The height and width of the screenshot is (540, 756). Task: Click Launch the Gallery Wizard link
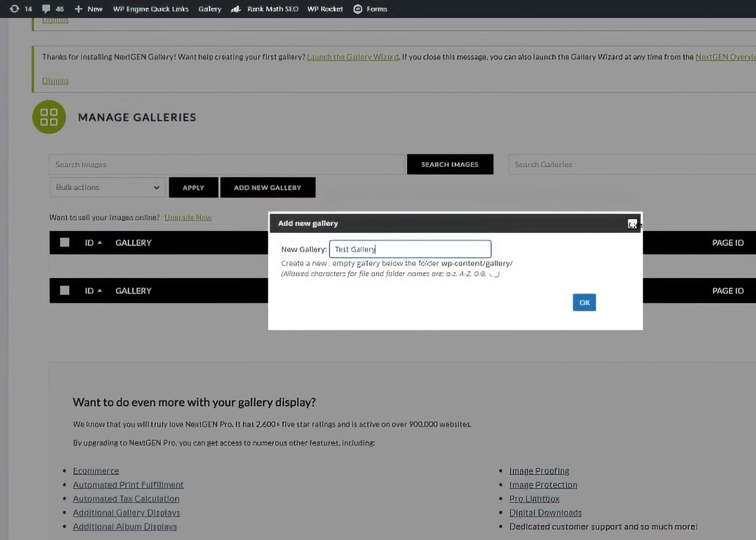353,57
